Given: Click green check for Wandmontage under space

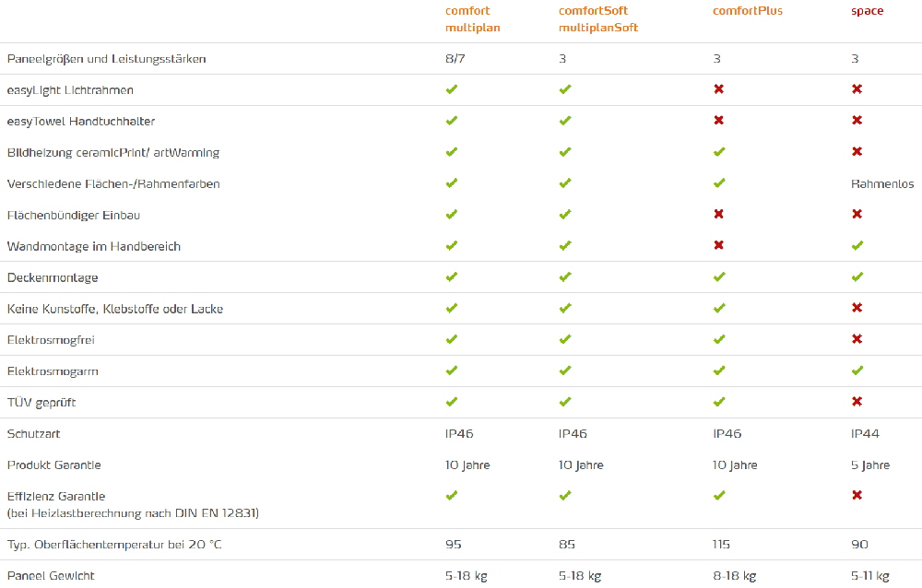Looking at the screenshot, I should 857,246.
